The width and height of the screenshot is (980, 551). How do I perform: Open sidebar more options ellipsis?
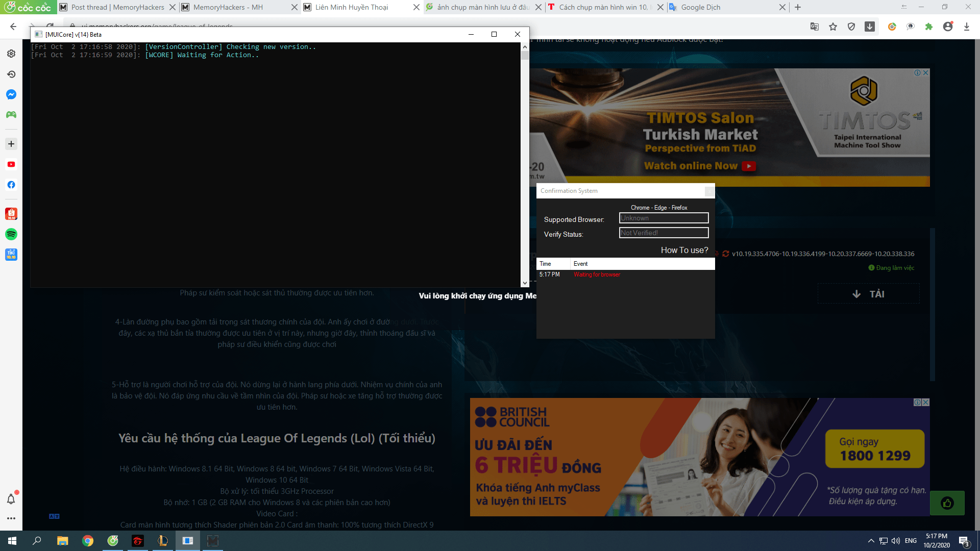pyautogui.click(x=11, y=518)
